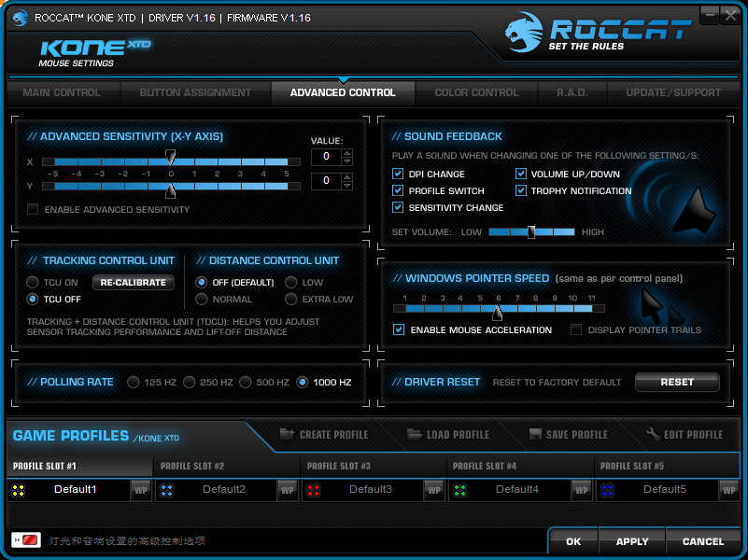This screenshot has width=748, height=560.
Task: Click the WP button for Default2
Action: click(288, 490)
